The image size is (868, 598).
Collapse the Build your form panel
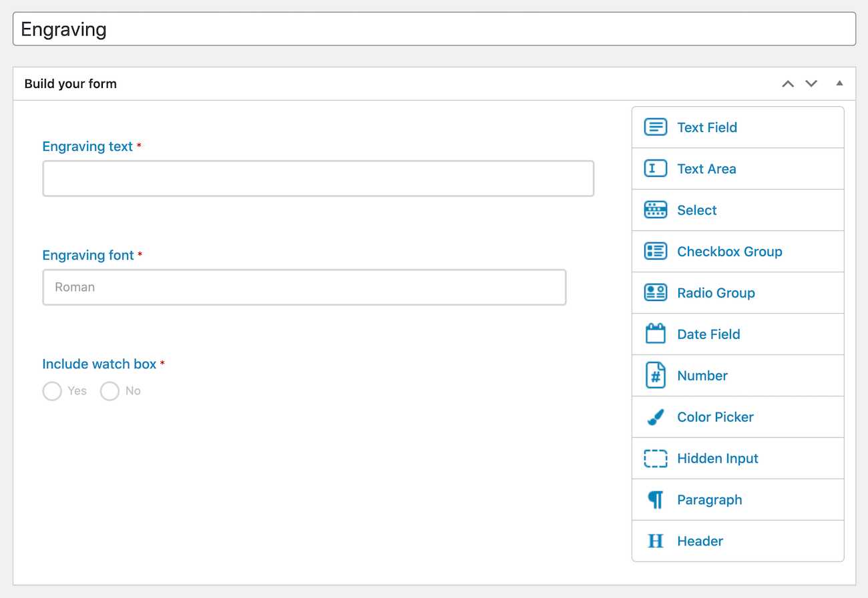(x=839, y=83)
